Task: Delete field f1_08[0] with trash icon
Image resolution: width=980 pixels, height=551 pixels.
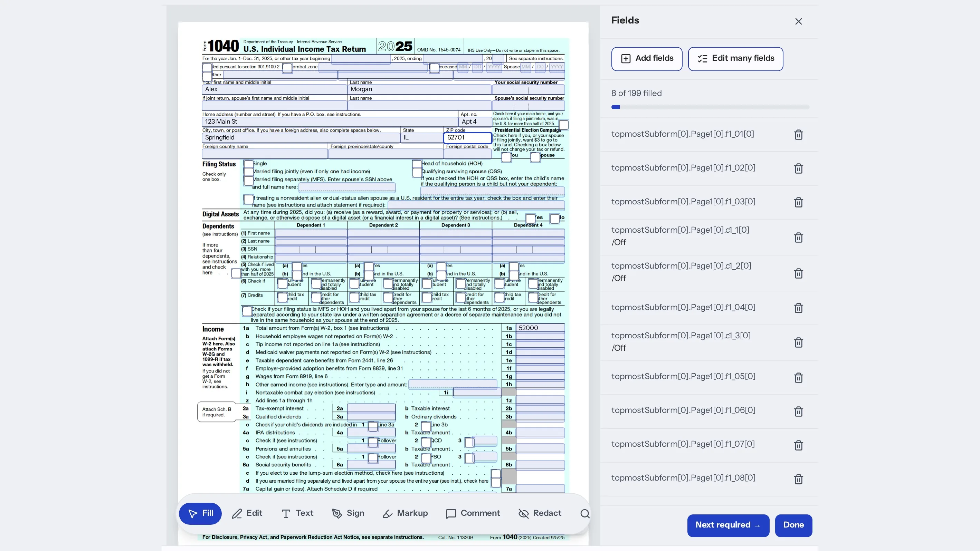Action: click(798, 479)
